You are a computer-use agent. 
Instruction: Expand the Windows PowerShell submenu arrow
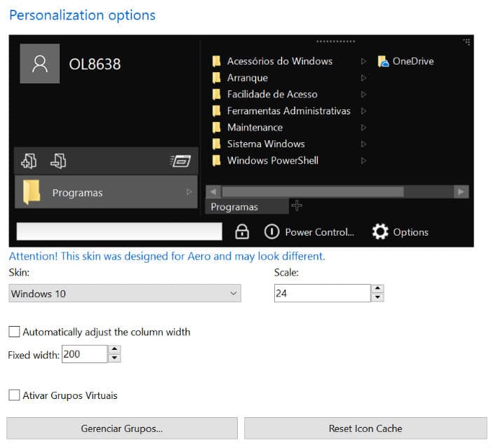tap(363, 161)
